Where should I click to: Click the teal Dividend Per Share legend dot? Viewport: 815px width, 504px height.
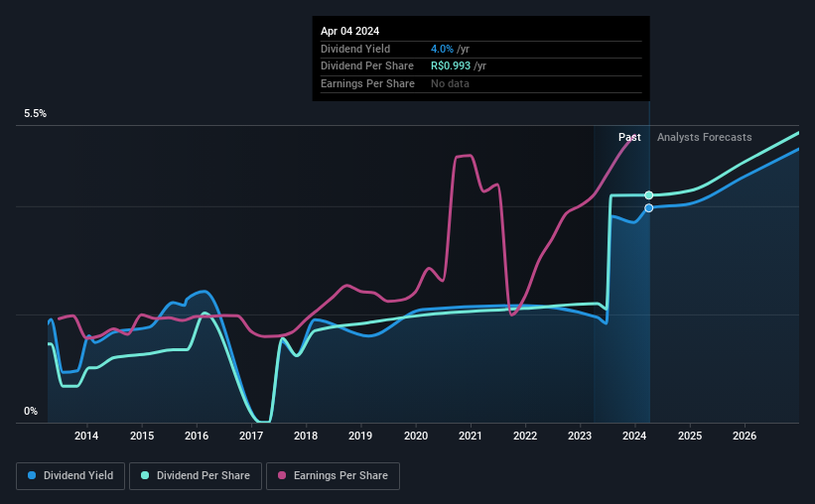[x=145, y=475]
